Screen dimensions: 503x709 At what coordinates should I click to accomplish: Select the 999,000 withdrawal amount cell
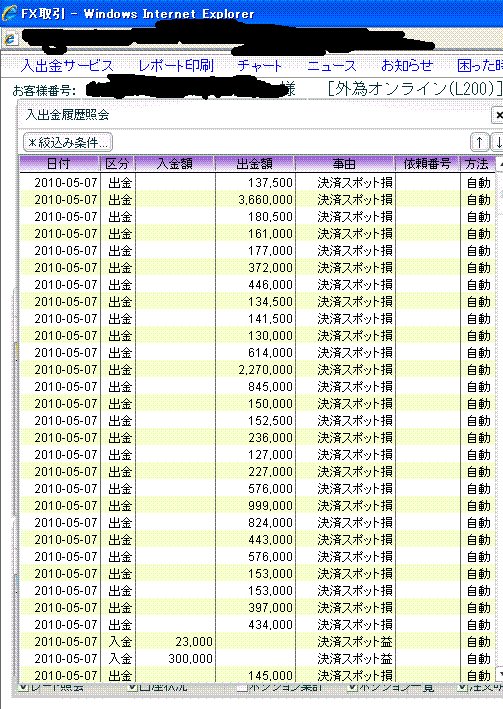255,506
